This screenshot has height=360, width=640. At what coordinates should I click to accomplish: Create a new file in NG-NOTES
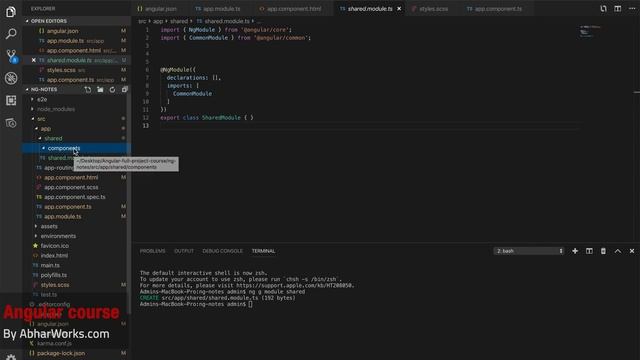[x=88, y=89]
